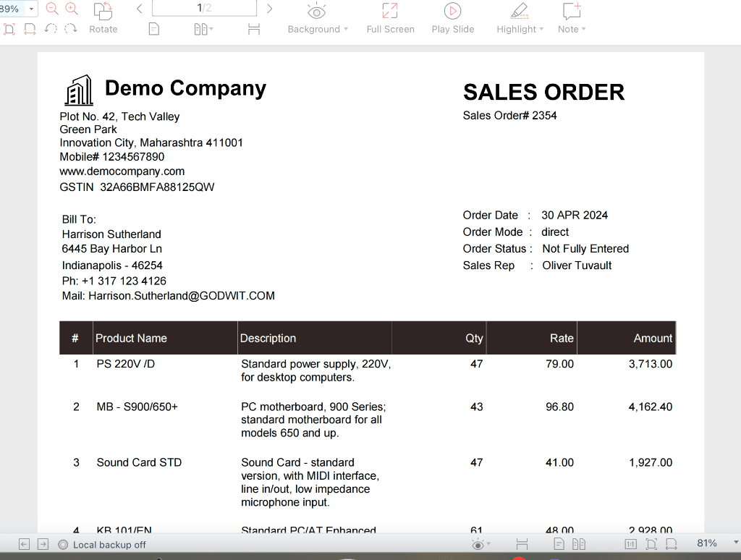Rotate clockwise using the toolbar arrow
741x560 pixels.
(71, 29)
